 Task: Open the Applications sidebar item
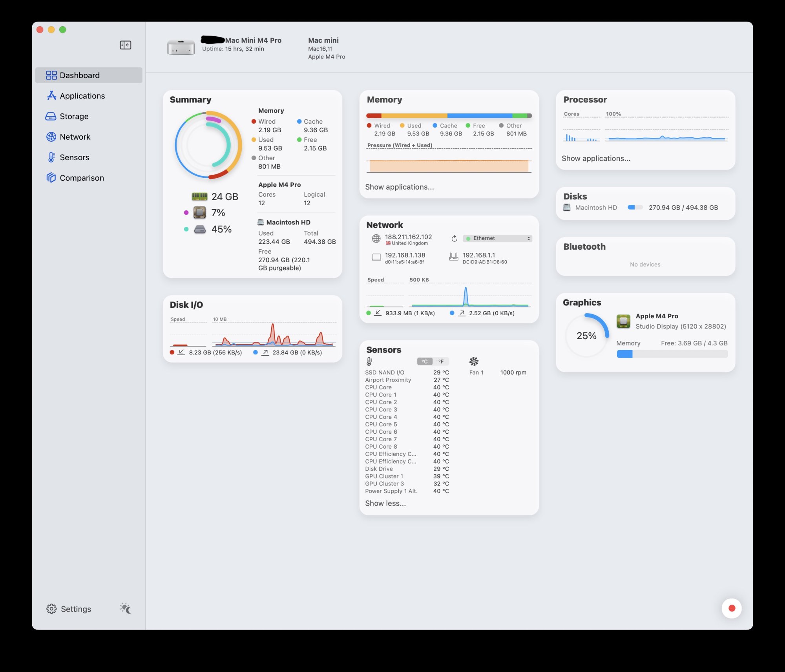[x=82, y=96]
